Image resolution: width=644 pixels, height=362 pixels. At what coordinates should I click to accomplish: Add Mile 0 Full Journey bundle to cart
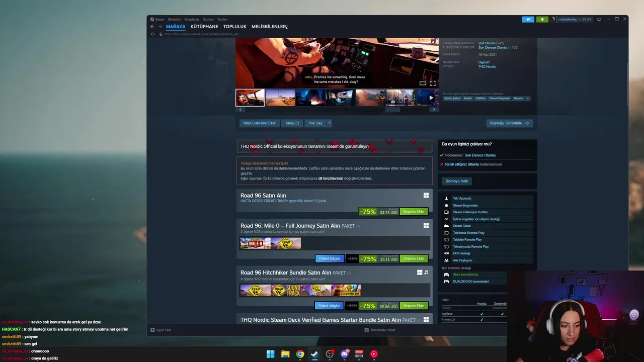(414, 258)
